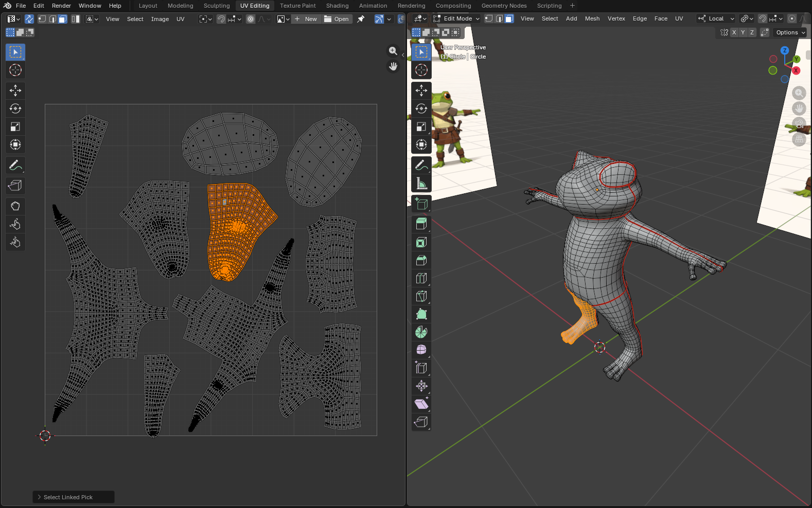Viewport: 812px width, 508px height.
Task: Activate the Loop Cut tool in viewport
Action: click(x=421, y=278)
